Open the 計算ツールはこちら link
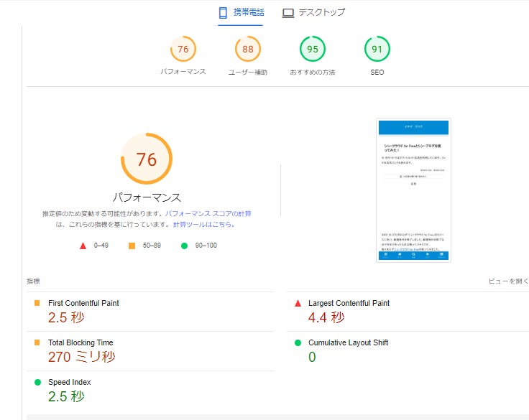Image resolution: width=529 pixels, height=420 pixels. tap(204, 225)
